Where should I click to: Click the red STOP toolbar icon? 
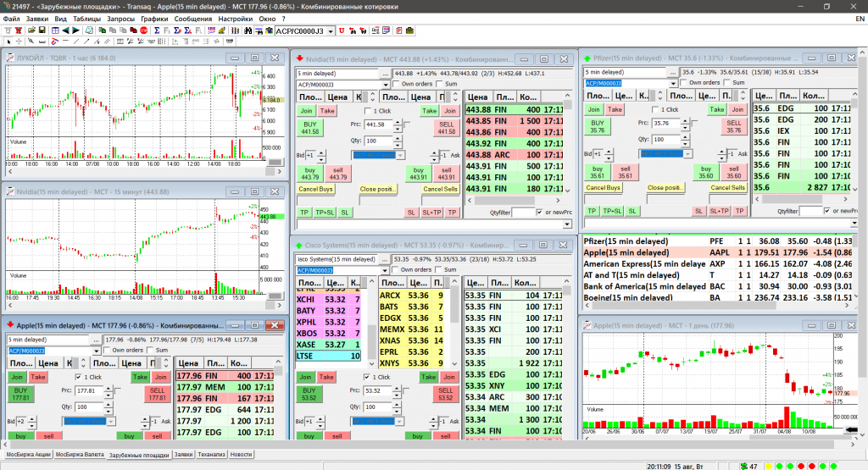pyautogui.click(x=143, y=30)
